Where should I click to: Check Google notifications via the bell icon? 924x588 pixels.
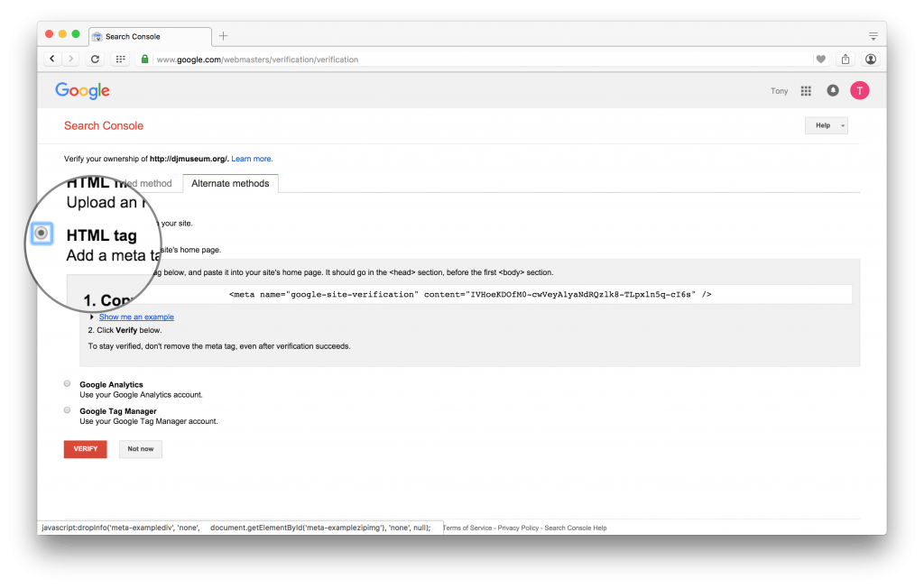[x=832, y=90]
